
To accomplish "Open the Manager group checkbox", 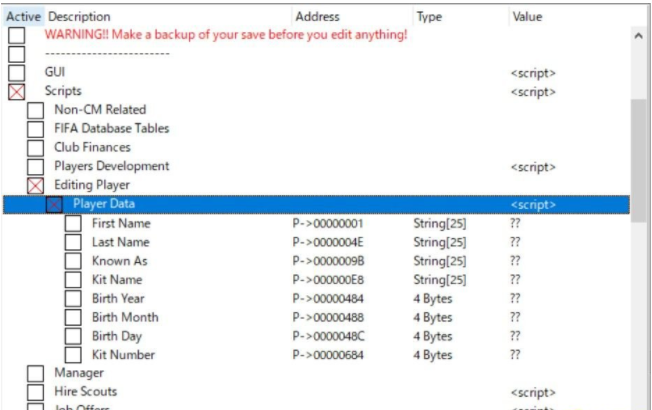I will pos(35,373).
